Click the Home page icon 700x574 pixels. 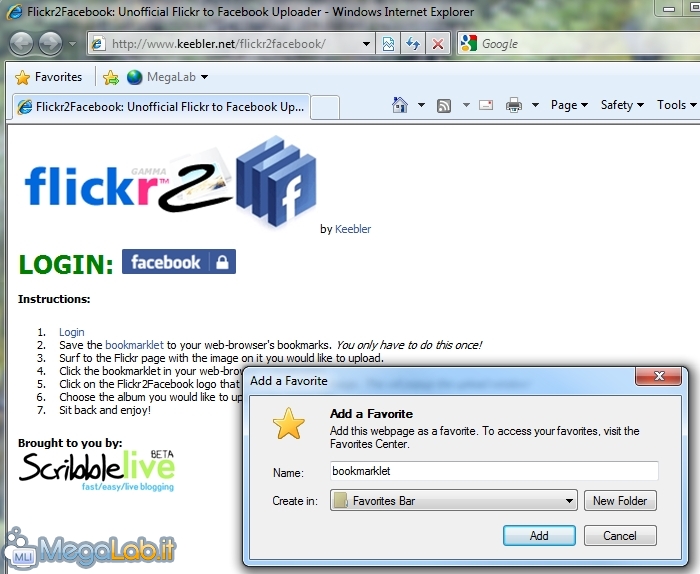(400, 105)
